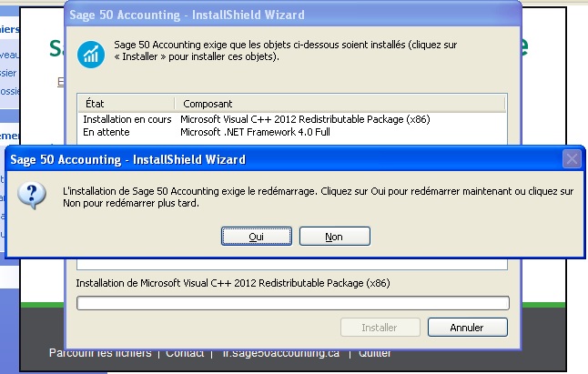Image resolution: width=588 pixels, height=374 pixels.
Task: Click the Quitter link in the background window
Action: [375, 353]
